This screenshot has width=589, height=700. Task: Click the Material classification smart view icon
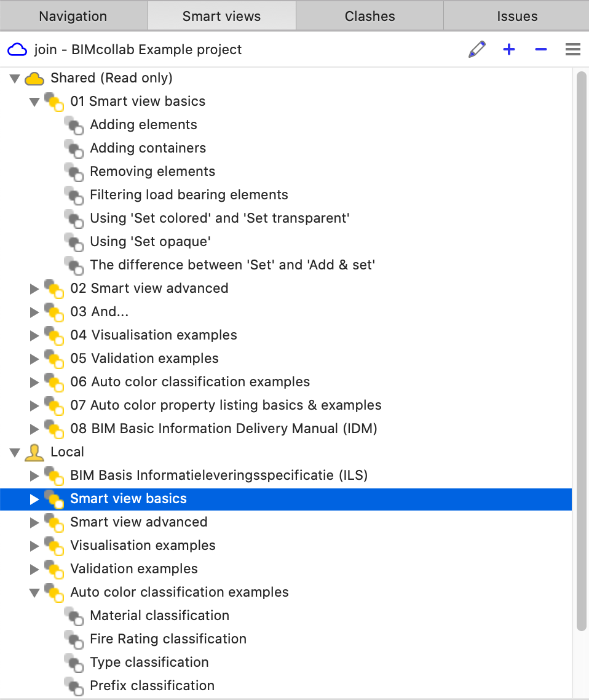click(x=74, y=616)
